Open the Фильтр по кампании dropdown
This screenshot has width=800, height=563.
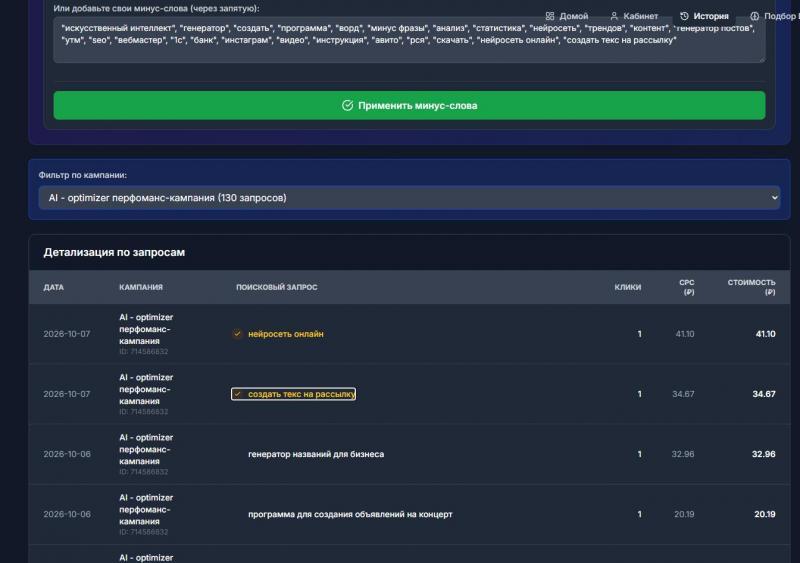pos(409,198)
